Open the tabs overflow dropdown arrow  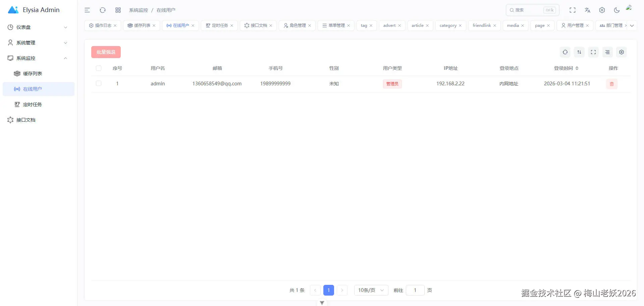[632, 26]
